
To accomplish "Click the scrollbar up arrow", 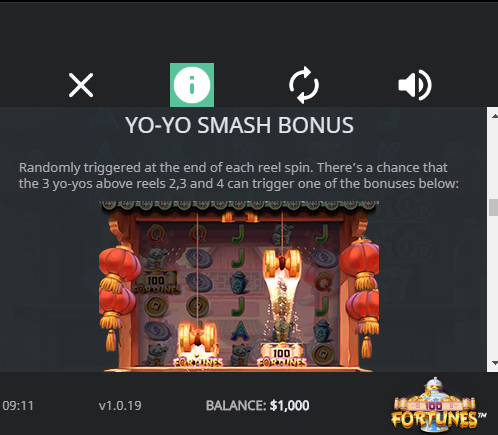I will tap(494, 116).
